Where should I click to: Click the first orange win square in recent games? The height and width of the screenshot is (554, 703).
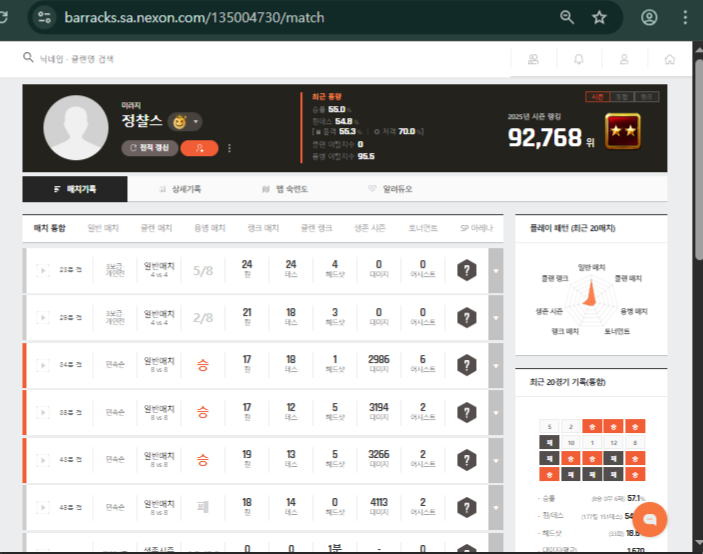591,426
